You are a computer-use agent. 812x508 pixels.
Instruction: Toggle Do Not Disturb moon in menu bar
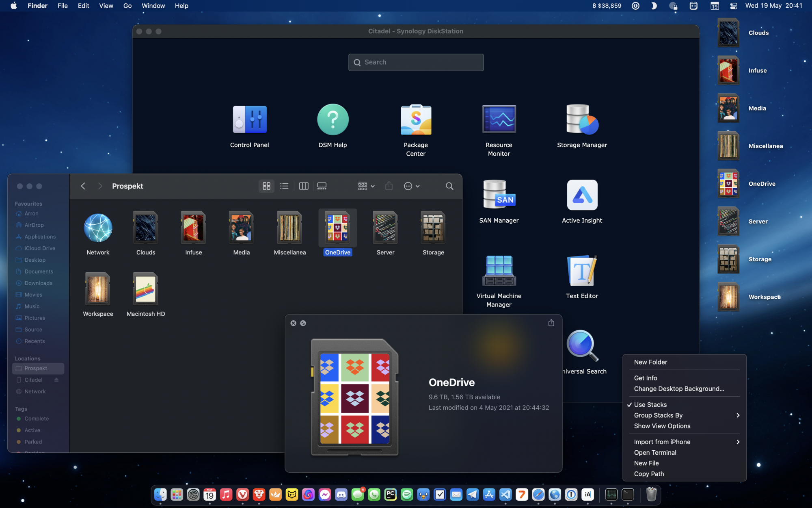pyautogui.click(x=654, y=6)
